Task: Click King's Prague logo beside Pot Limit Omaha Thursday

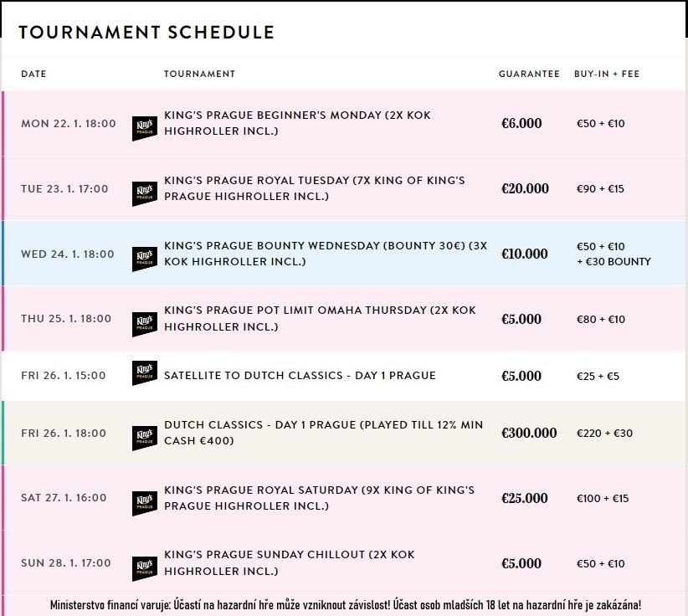Action: click(145, 323)
